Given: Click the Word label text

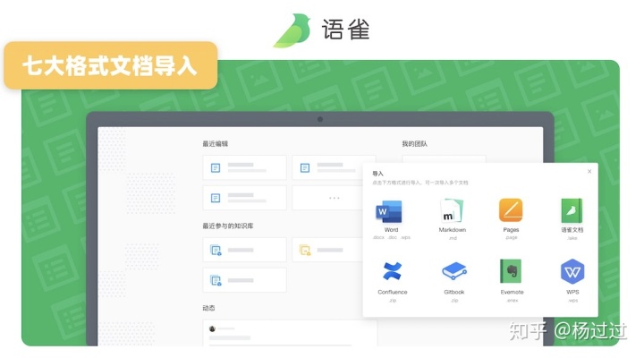Looking at the screenshot, I should click(391, 230).
